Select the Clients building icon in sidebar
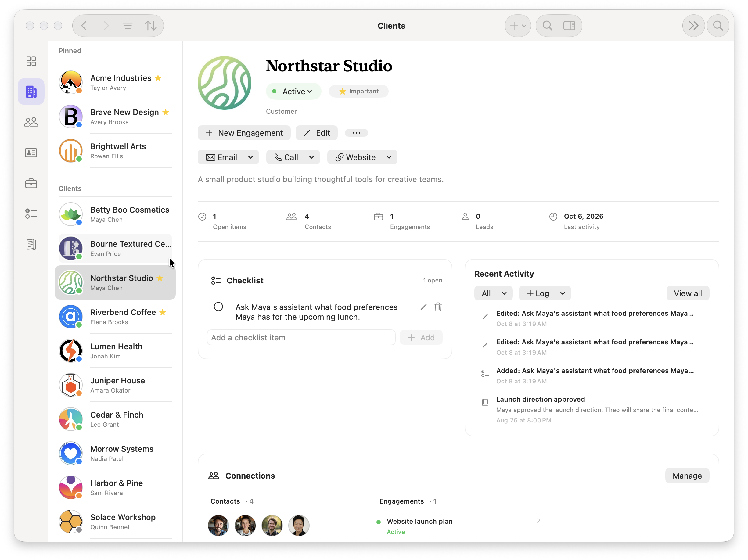Screen dimensions: 748x560 tap(31, 92)
